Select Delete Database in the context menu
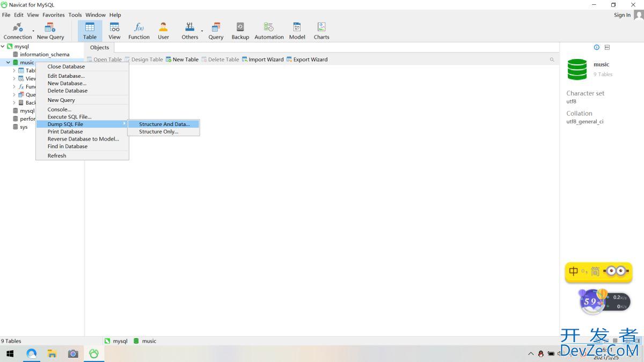Viewport: 644px width, 362px height. (x=82, y=91)
